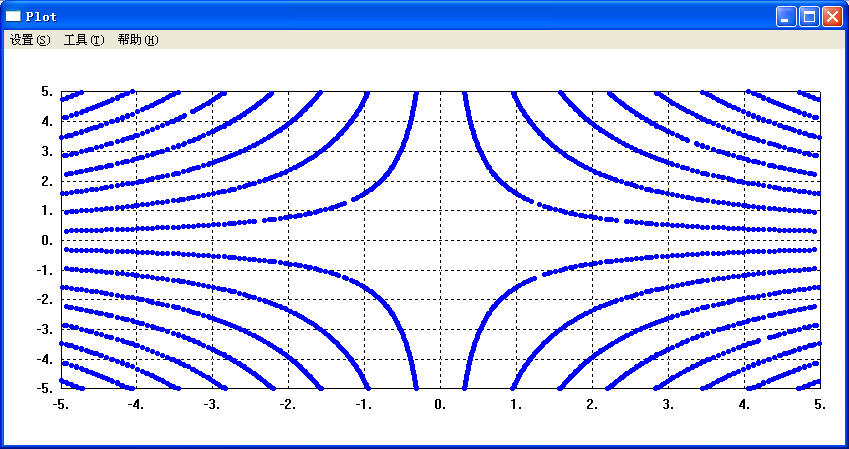
Task: Minimize the Plot window
Action: (x=786, y=17)
